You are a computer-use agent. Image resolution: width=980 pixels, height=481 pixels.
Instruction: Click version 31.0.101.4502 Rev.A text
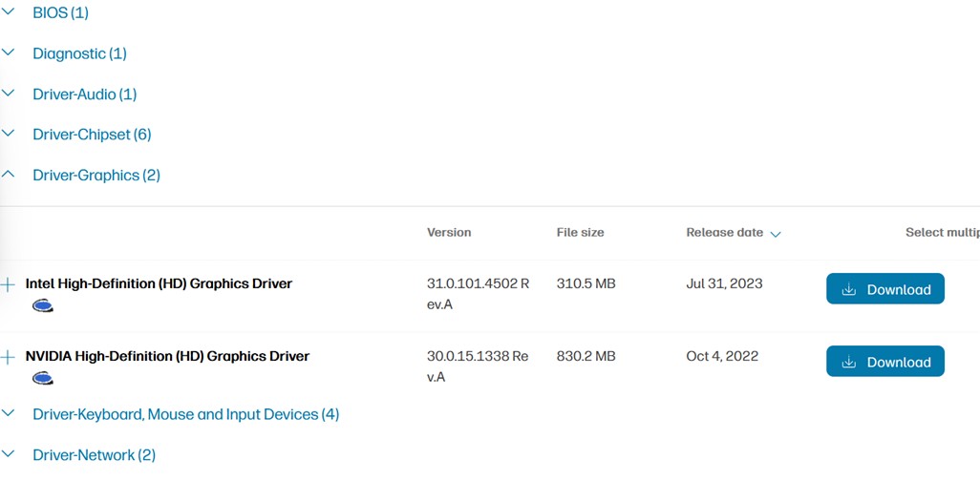(479, 295)
